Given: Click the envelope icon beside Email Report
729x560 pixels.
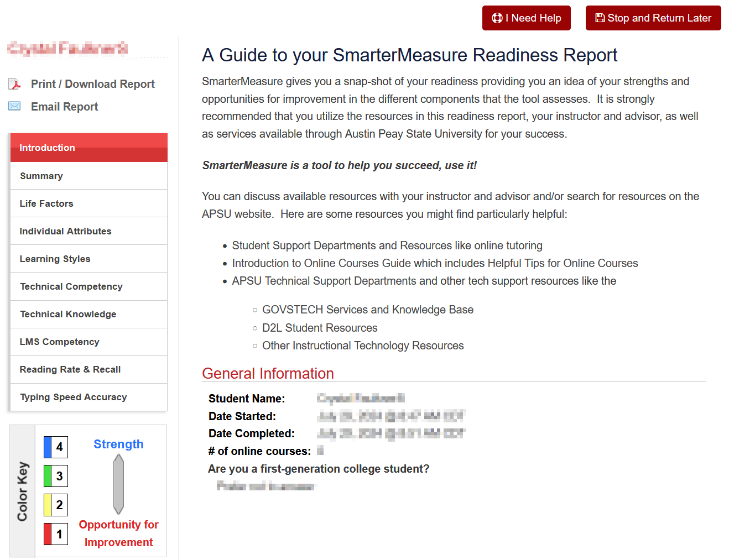Looking at the screenshot, I should 14,106.
